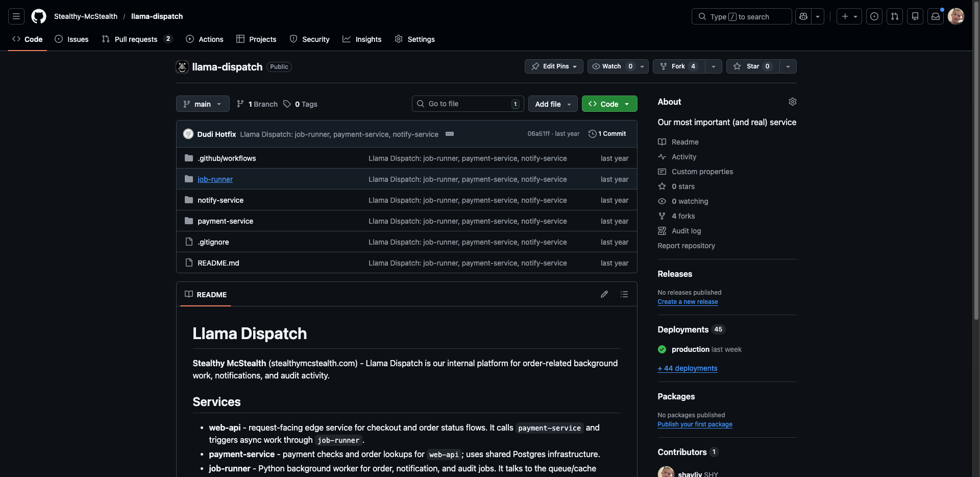Screen dimensions: 980x477
Task: Click Report repository link
Action: (686, 246)
